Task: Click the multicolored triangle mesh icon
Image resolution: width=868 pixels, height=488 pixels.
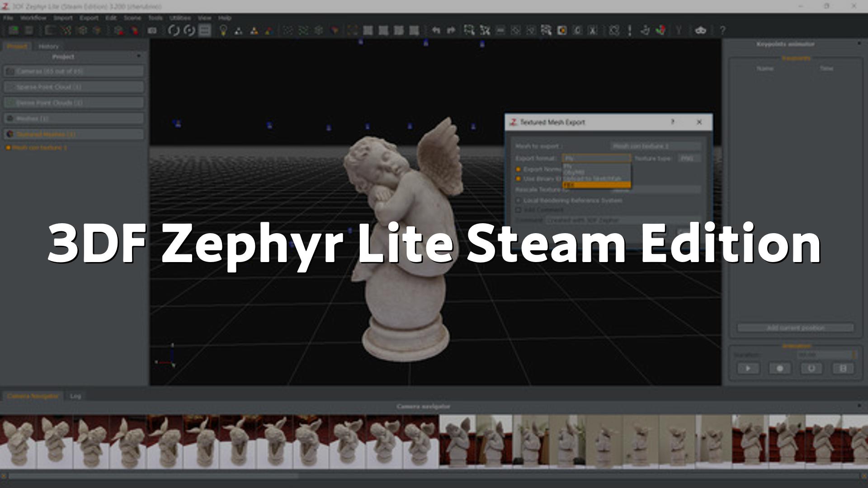Action: point(269,30)
